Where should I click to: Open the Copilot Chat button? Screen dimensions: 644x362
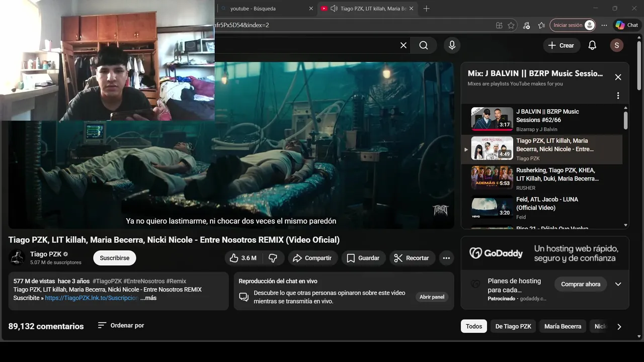click(627, 25)
